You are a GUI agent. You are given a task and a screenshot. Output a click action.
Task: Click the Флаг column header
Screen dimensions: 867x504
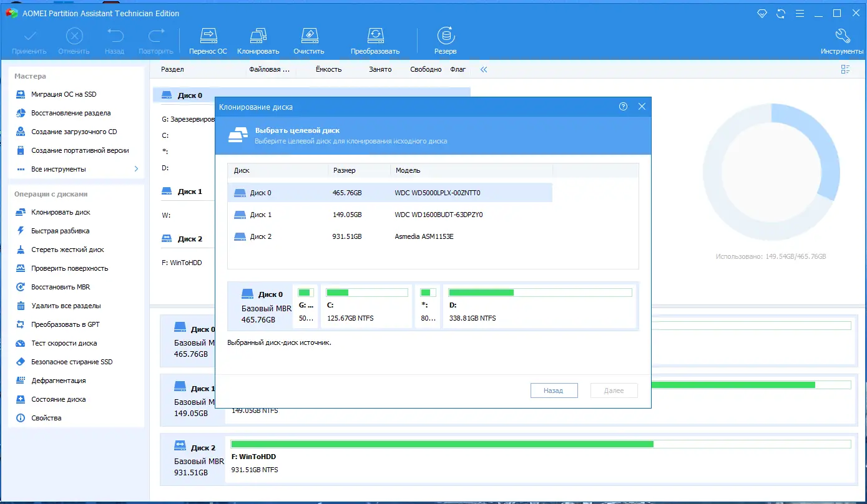(458, 69)
